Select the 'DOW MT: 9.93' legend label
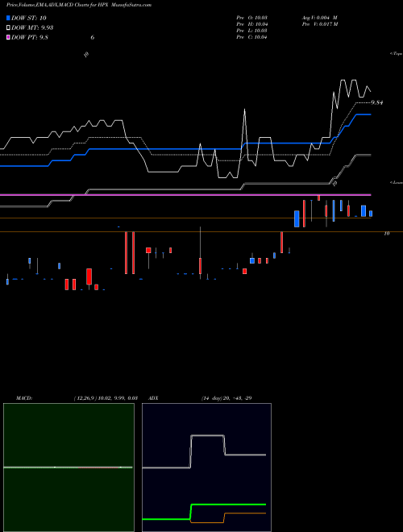This screenshot has width=403, height=532. tap(32, 28)
